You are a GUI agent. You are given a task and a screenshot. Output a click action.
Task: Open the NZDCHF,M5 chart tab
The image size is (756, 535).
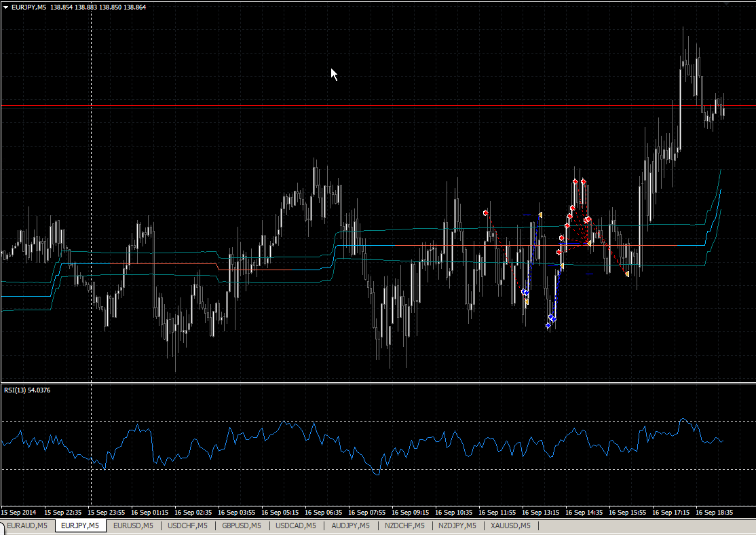tap(404, 525)
